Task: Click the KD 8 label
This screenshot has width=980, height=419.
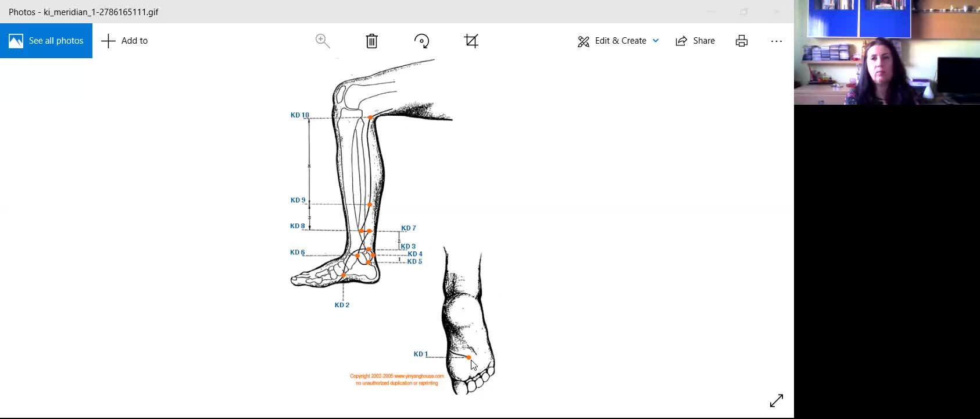Action: (298, 226)
